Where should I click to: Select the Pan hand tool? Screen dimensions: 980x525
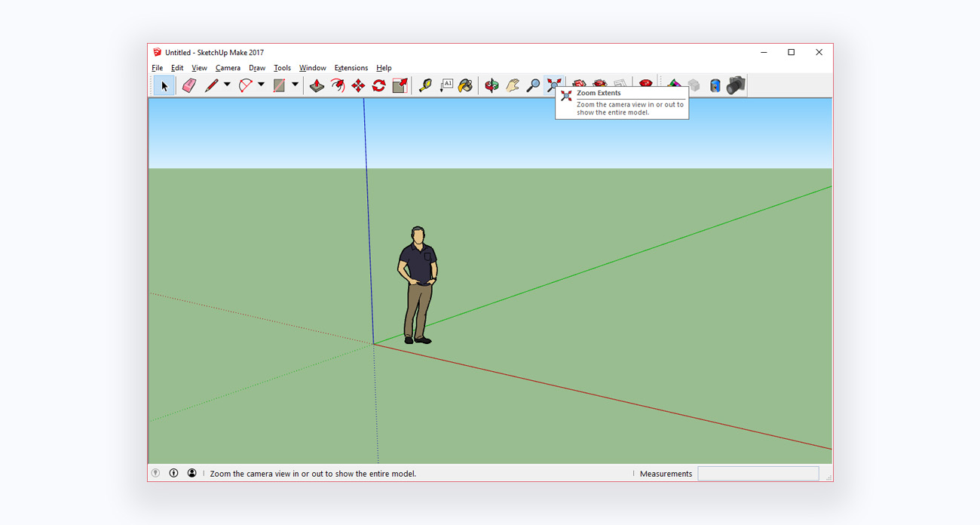(x=513, y=85)
